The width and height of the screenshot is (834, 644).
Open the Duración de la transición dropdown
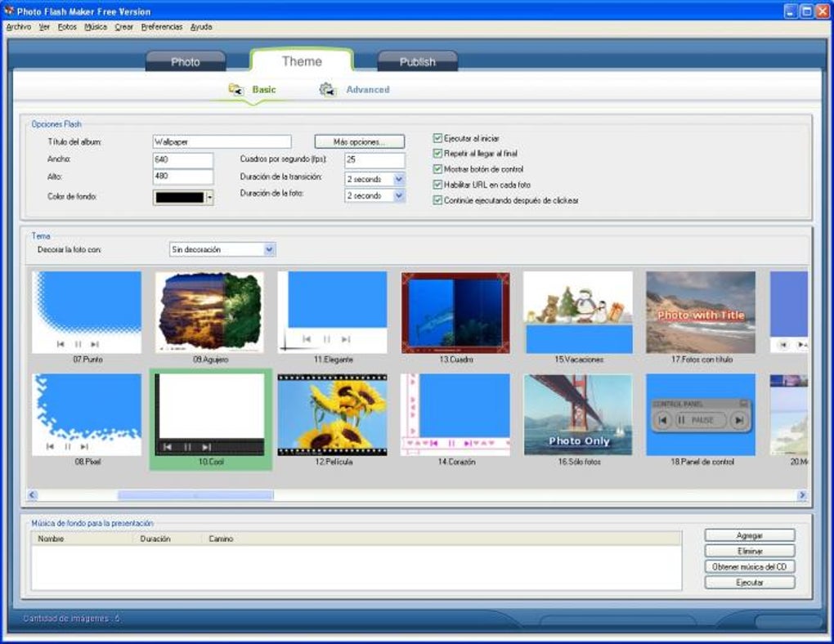[x=400, y=179]
